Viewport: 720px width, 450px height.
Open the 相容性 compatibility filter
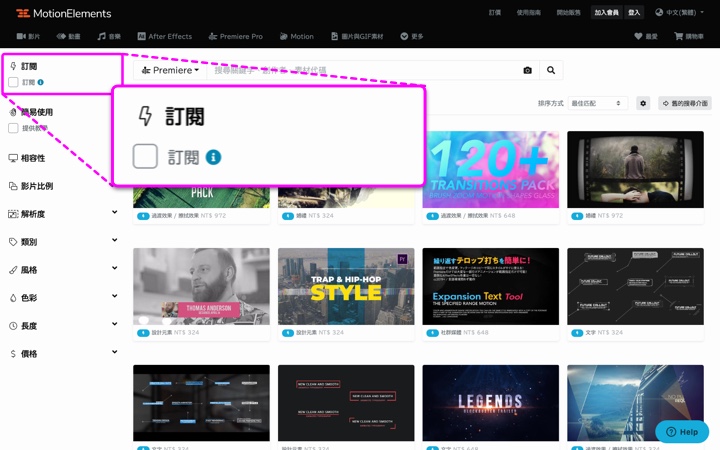pyautogui.click(x=27, y=158)
